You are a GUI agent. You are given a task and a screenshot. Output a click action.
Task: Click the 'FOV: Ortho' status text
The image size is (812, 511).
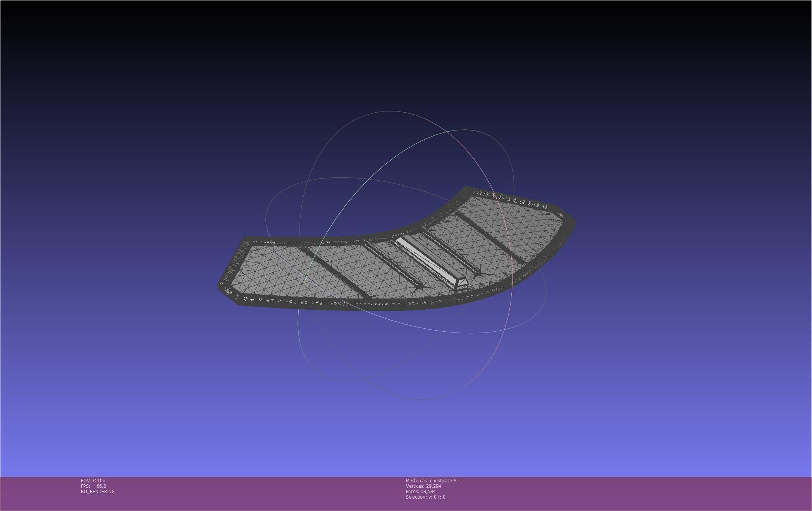click(93, 480)
